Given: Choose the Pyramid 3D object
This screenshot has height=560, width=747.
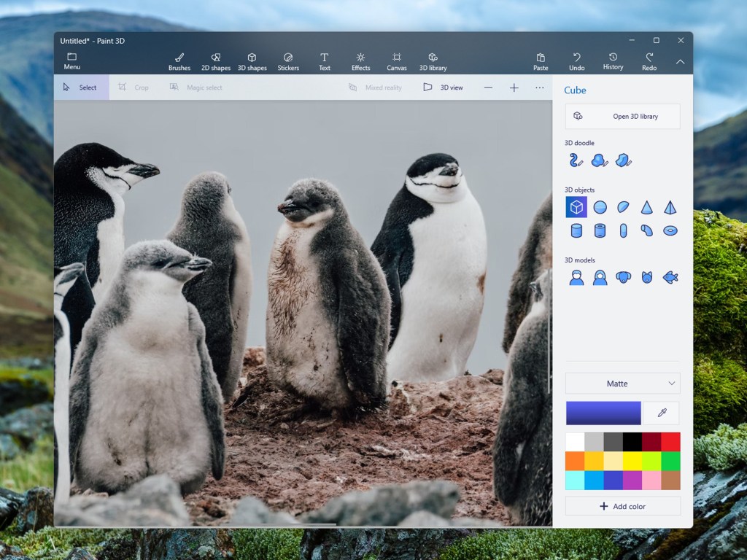Looking at the screenshot, I should (670, 208).
